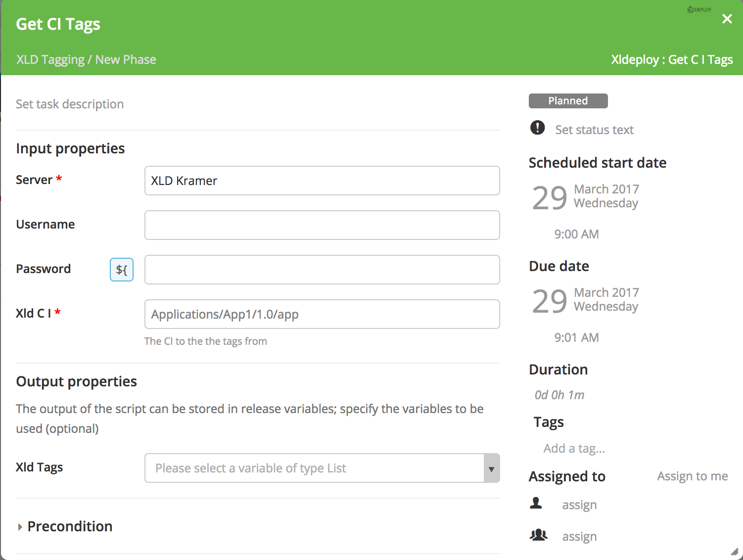This screenshot has height=560, width=743.
Task: Expand the Precondition section
Action: (64, 526)
